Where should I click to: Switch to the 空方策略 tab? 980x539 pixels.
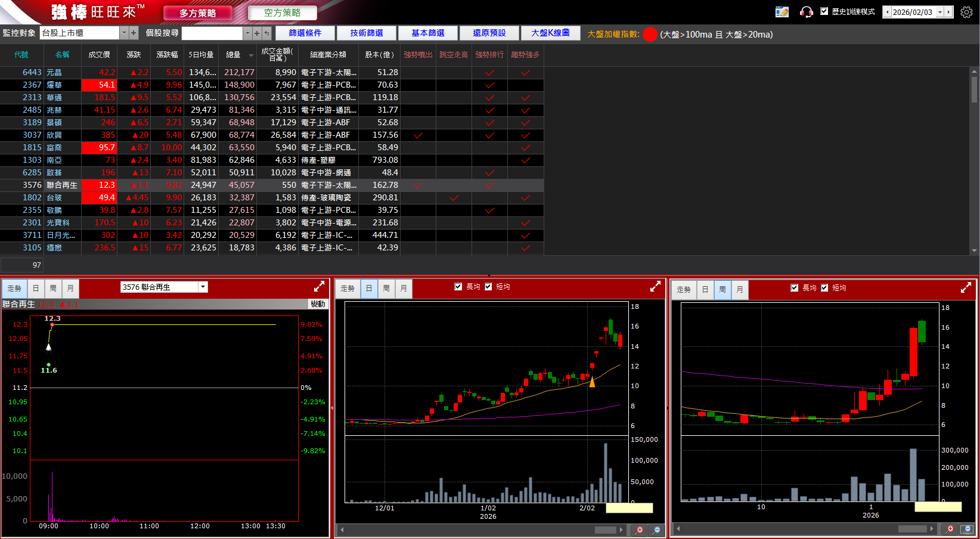coord(282,13)
